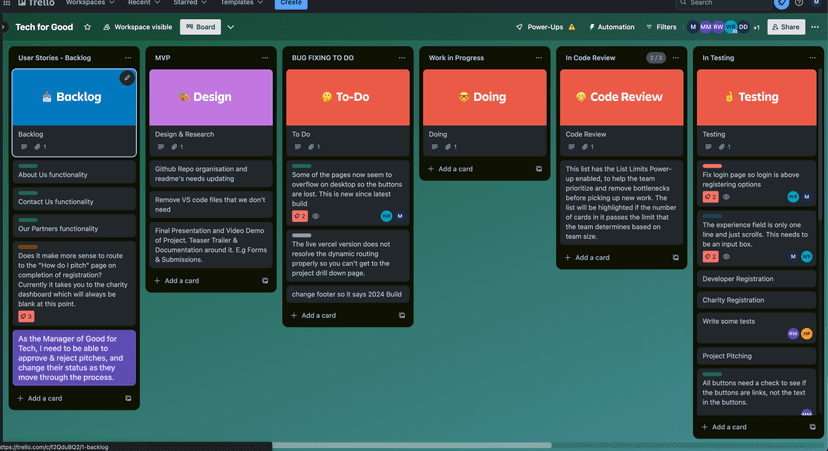Star the Tech for Good board
Image resolution: width=828 pixels, height=451 pixels.
tap(87, 27)
